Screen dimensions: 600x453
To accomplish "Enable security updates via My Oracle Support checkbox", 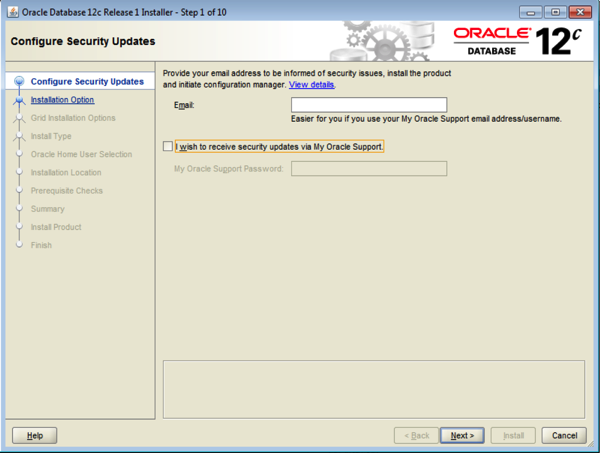I will click(168, 147).
